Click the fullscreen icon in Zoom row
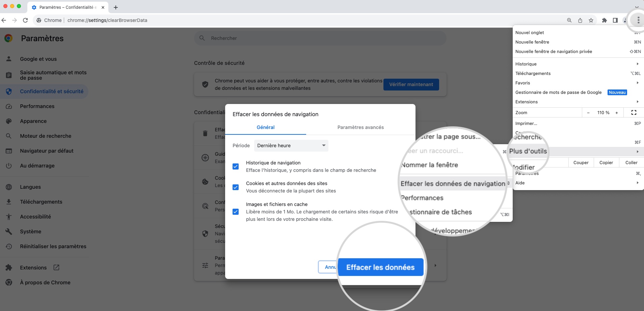This screenshot has width=644, height=311. [634, 112]
